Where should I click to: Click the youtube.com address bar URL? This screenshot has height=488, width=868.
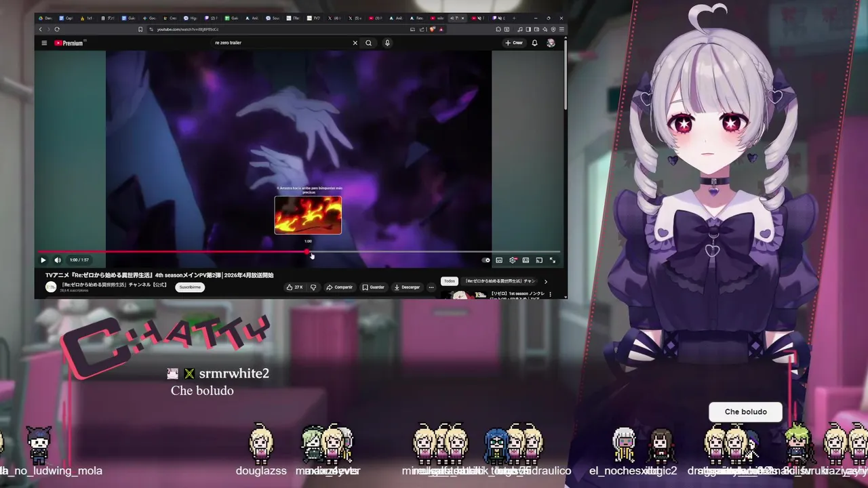click(x=188, y=29)
